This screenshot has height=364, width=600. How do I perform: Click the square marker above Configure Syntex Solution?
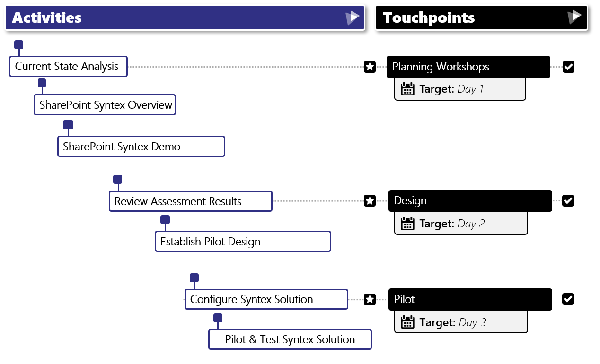pyautogui.click(x=194, y=278)
